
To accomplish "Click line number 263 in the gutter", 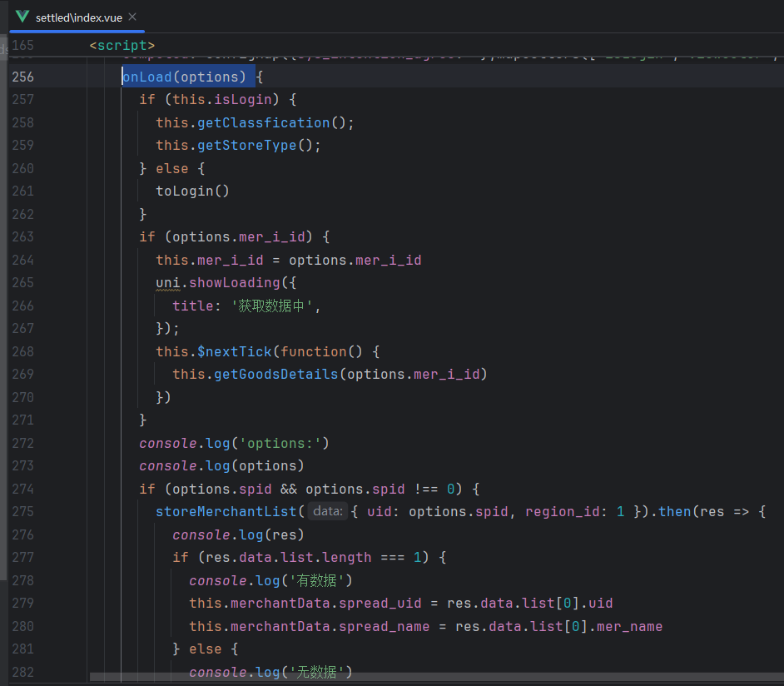I will (x=23, y=237).
